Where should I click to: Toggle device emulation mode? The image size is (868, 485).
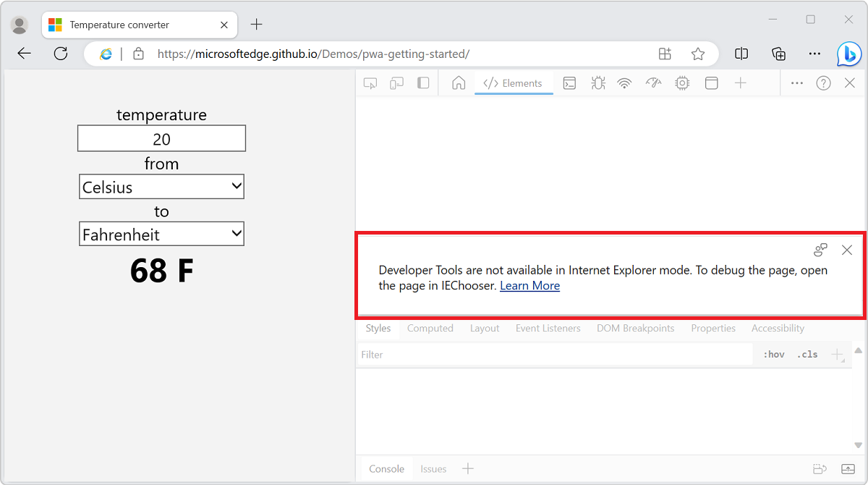point(396,83)
